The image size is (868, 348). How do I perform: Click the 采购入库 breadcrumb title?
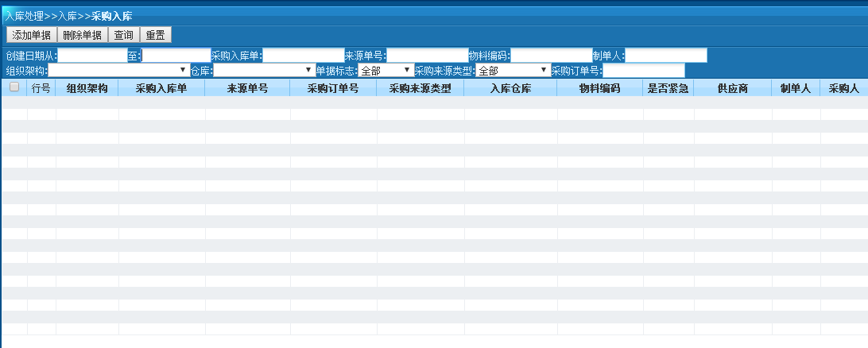pyautogui.click(x=112, y=16)
